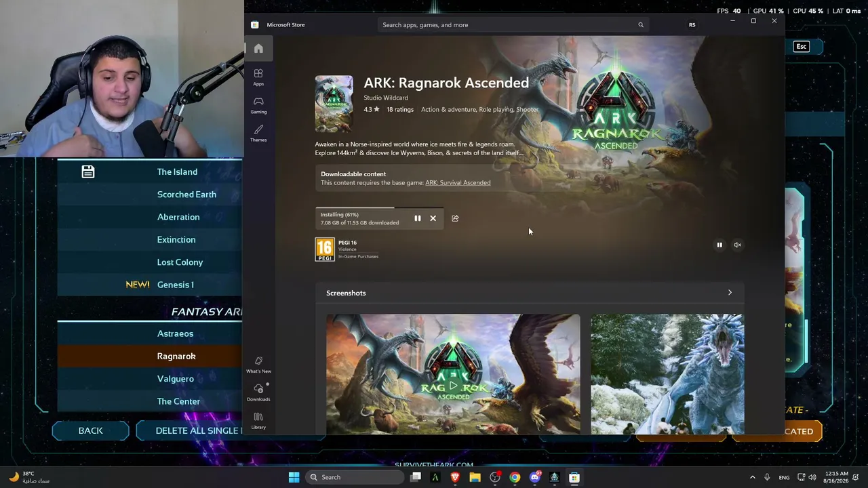Go to Microsoft Store Home in the sidebar
Image resolution: width=868 pixels, height=488 pixels.
coord(258,49)
